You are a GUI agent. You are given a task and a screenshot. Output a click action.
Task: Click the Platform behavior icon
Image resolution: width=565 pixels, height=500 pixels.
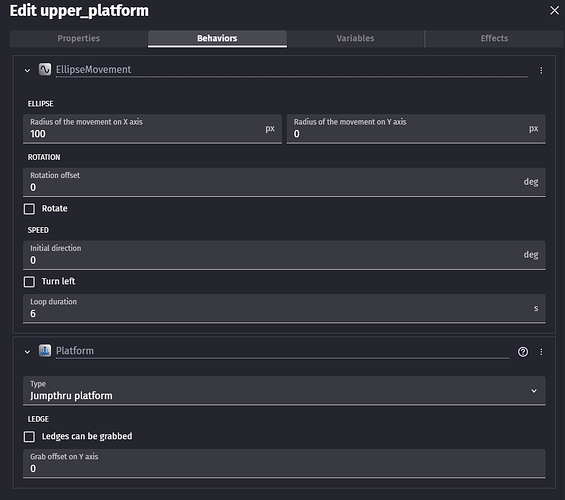coord(45,350)
